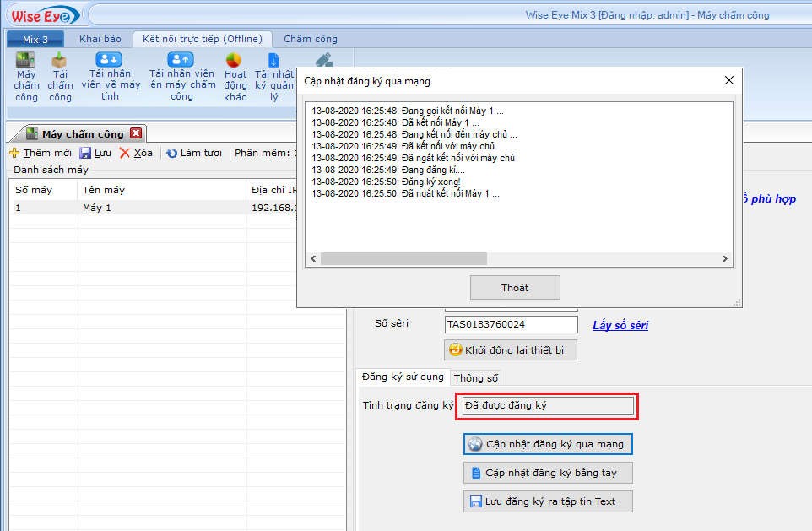Click the Tải chấm công box icon
The height and width of the screenshot is (531, 812).
click(x=60, y=61)
